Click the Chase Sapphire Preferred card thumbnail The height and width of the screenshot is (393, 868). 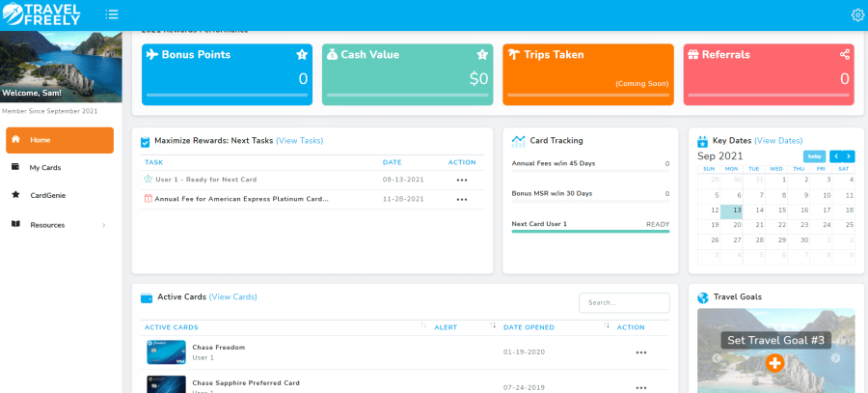pyautogui.click(x=166, y=384)
